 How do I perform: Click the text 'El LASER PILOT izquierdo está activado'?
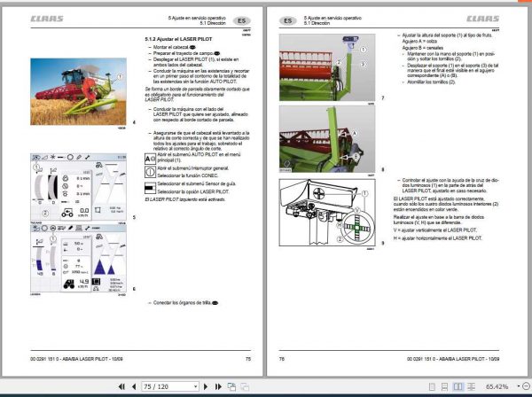(x=185, y=199)
